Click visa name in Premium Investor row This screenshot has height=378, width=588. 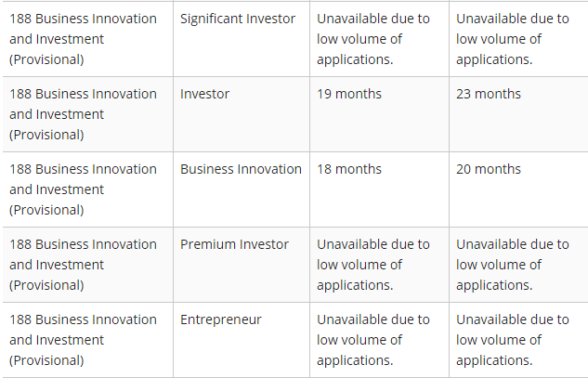(83, 265)
